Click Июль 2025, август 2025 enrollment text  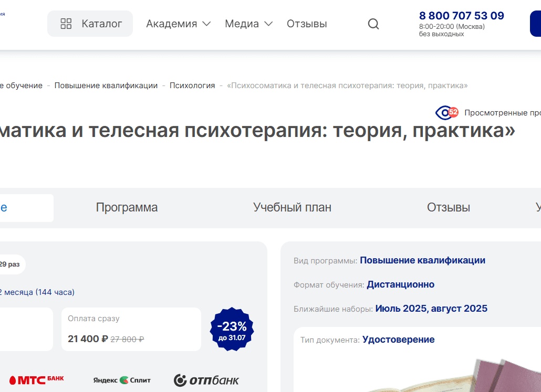pyautogui.click(x=431, y=309)
